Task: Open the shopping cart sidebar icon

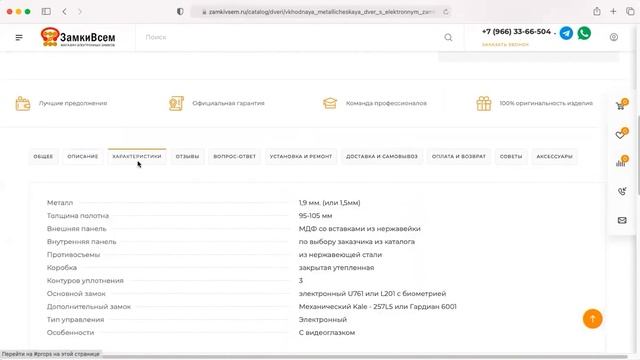Action: [622, 105]
